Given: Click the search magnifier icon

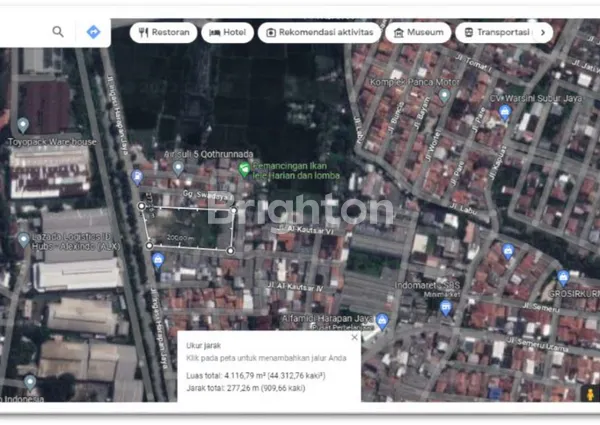Looking at the screenshot, I should click(x=58, y=32).
